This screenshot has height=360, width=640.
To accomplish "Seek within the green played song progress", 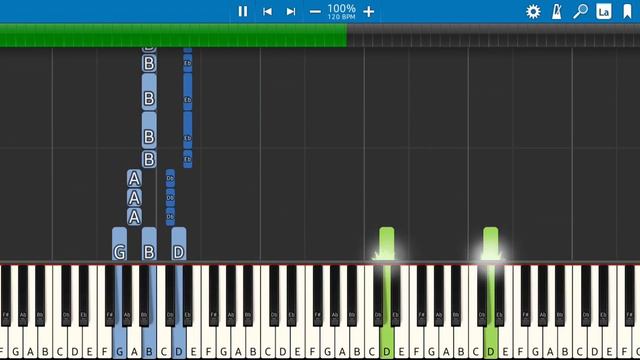I will 173,35.
